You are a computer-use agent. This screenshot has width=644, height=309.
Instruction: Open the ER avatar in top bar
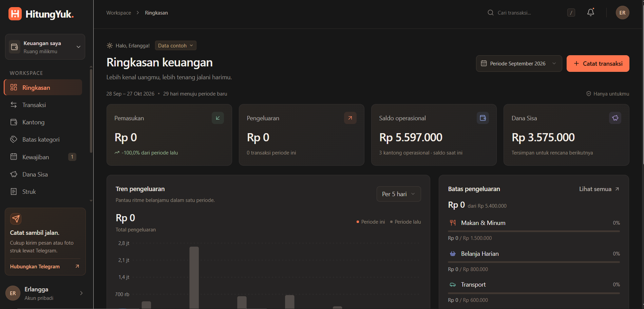[x=622, y=13]
